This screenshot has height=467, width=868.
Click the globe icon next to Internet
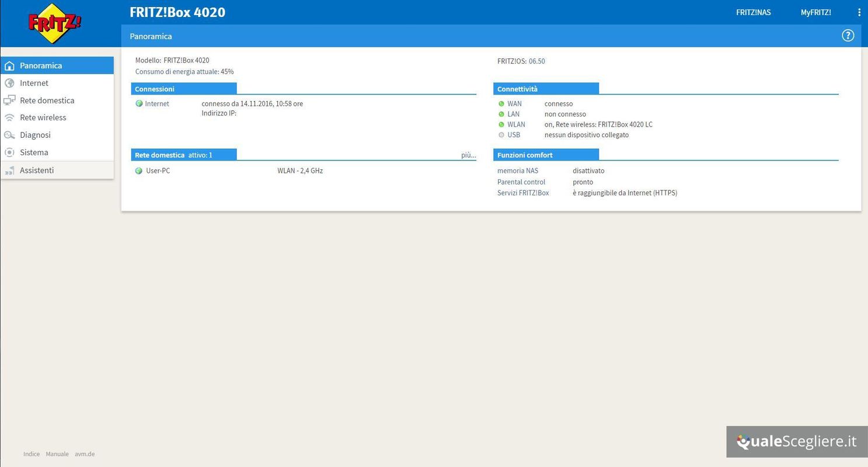(x=9, y=83)
